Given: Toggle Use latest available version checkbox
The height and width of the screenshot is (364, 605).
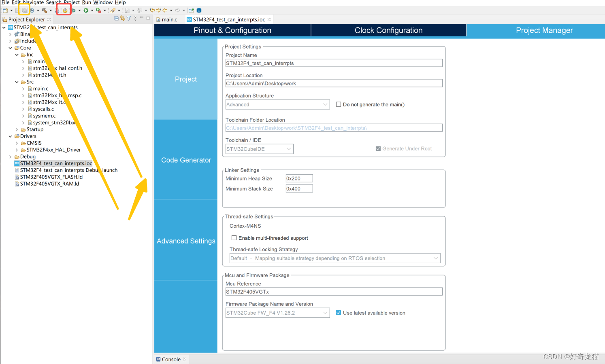Looking at the screenshot, I should [339, 313].
